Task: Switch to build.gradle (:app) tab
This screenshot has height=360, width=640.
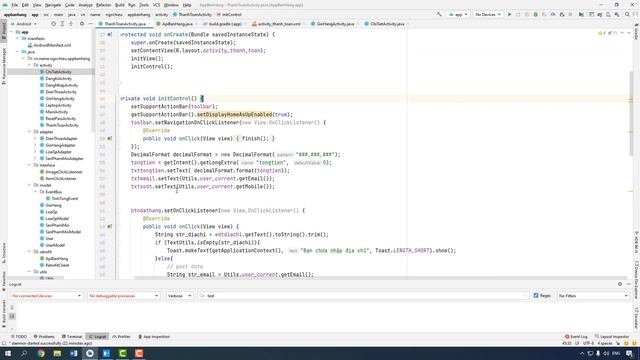Action: tap(225, 24)
